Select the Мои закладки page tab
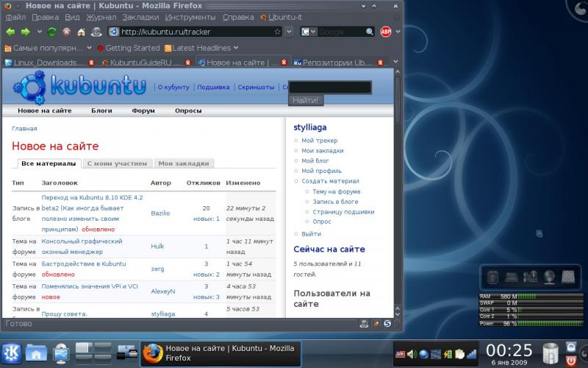Viewport: 588px width, 368px height. pos(184,163)
